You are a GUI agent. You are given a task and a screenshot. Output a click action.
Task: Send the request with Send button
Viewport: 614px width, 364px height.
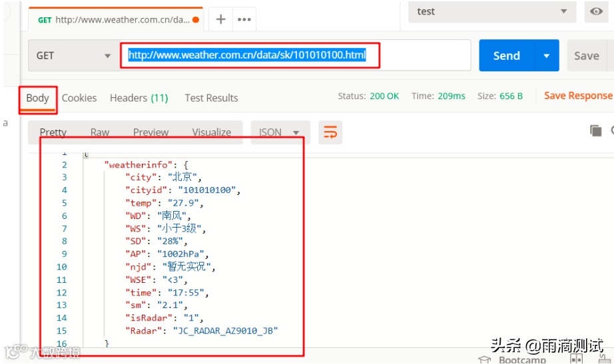pos(506,56)
